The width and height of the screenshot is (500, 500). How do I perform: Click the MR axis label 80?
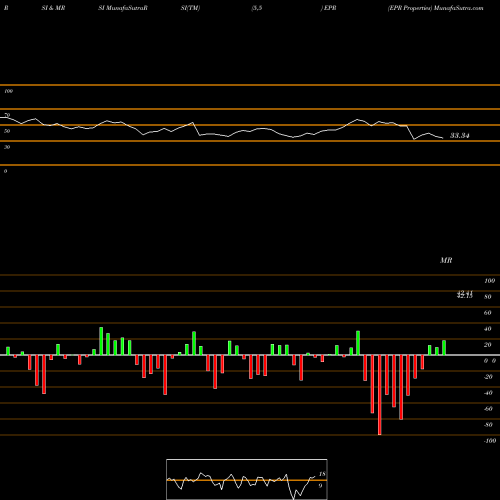pyautogui.click(x=488, y=297)
